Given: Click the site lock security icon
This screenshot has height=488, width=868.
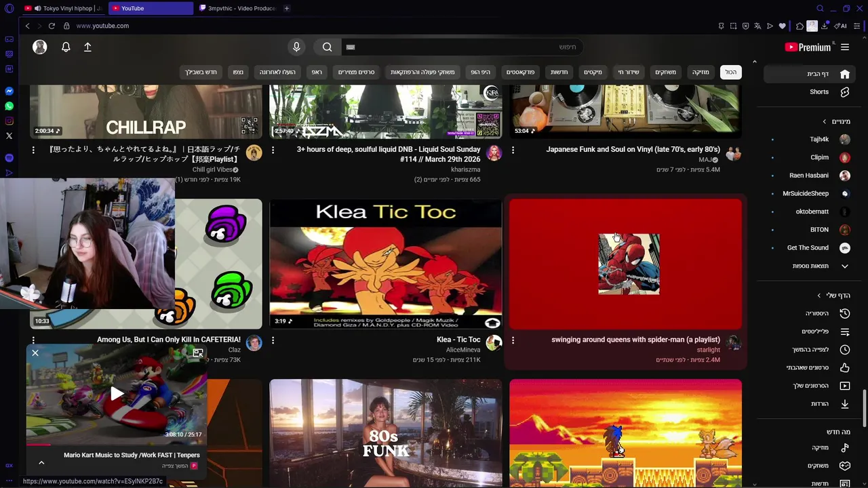Looking at the screenshot, I should (x=66, y=26).
